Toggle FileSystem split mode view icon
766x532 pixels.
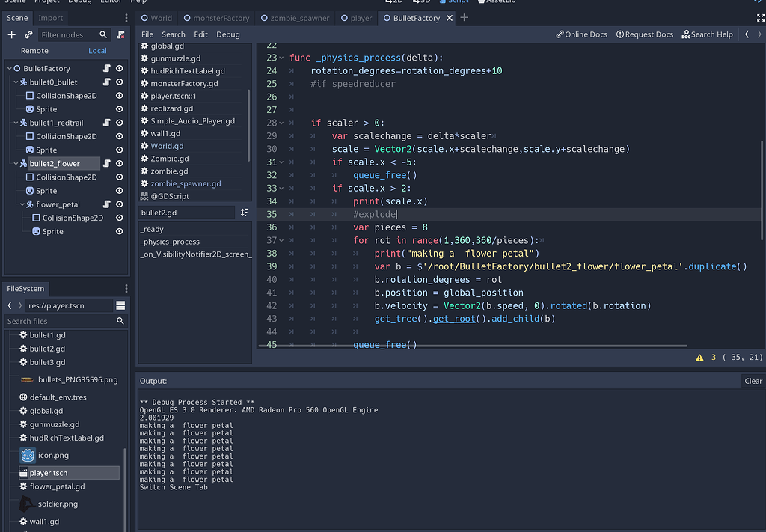pyautogui.click(x=120, y=305)
